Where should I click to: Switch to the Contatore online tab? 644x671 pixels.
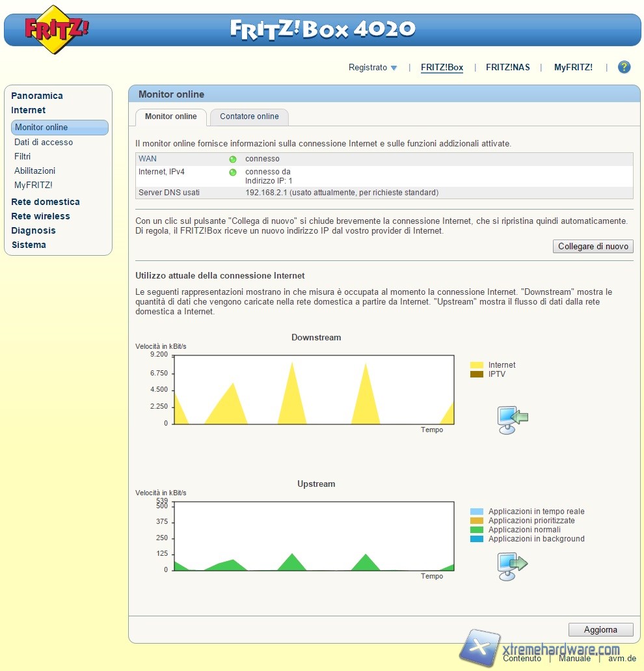pos(249,117)
